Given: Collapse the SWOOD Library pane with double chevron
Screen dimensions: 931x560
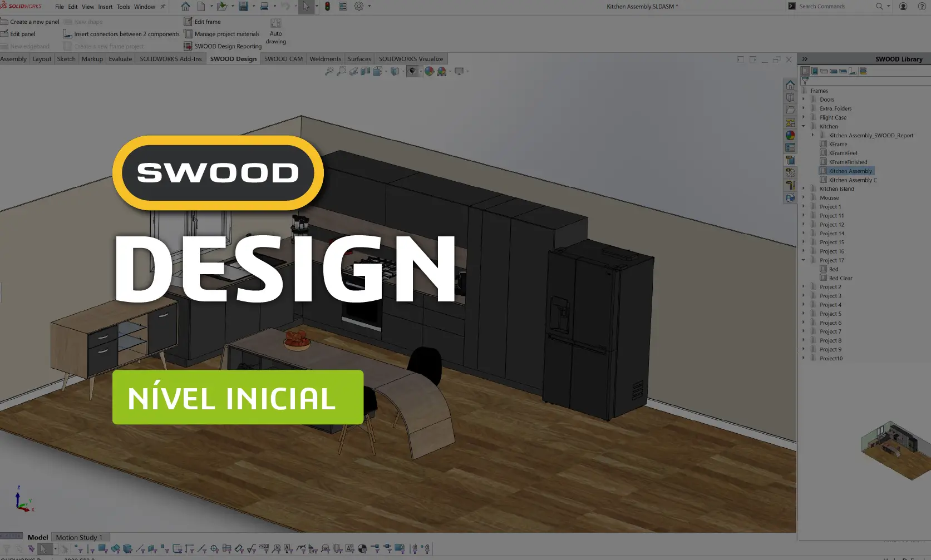Looking at the screenshot, I should (x=805, y=59).
